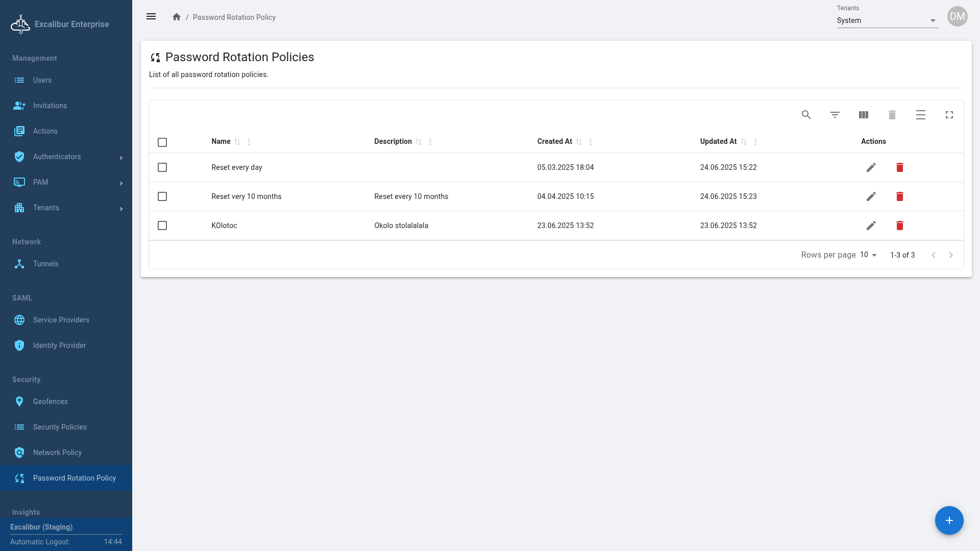Check the 'Reset very 10 months' row
The image size is (980, 551).
pos(162,196)
